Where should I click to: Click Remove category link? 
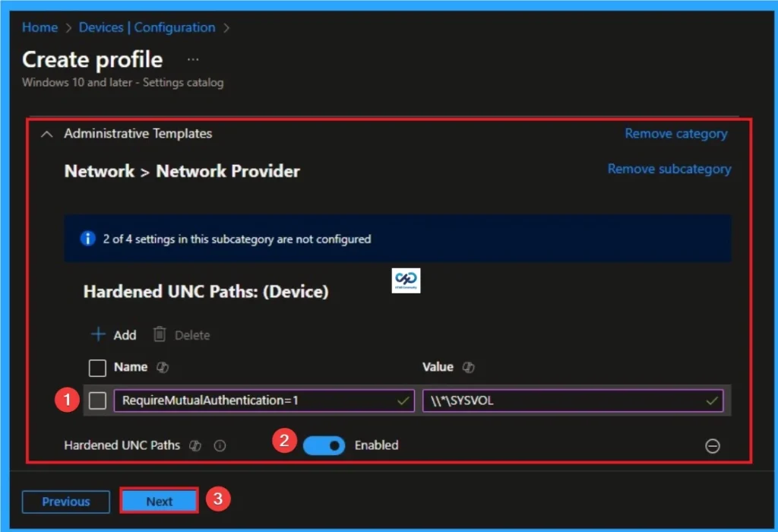tap(675, 133)
